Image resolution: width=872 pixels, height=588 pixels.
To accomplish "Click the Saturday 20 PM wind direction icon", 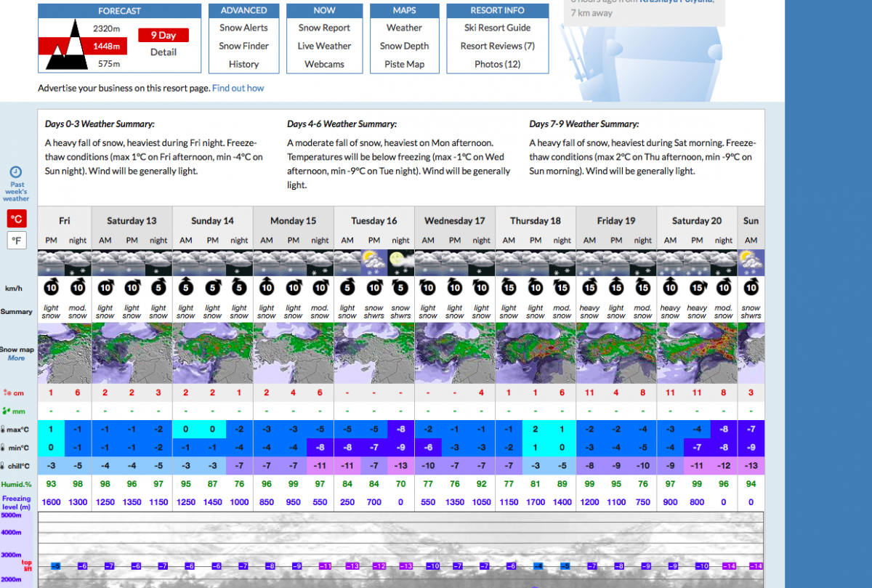I will click(x=697, y=287).
